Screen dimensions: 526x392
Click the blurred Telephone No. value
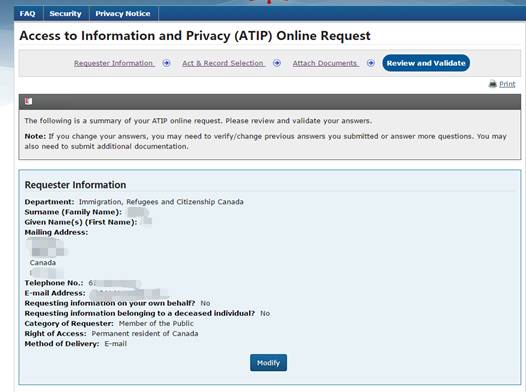tap(114, 283)
